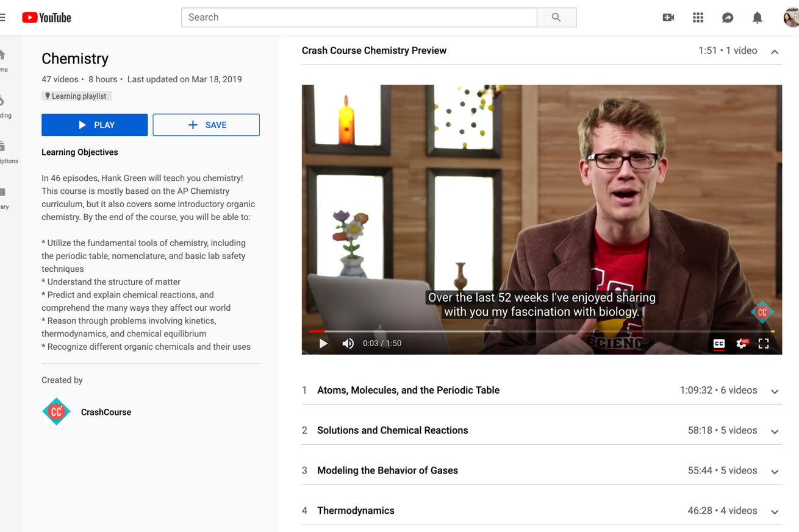Play the Crash Course preview video
Screen dimensions: 799x532
(x=323, y=344)
